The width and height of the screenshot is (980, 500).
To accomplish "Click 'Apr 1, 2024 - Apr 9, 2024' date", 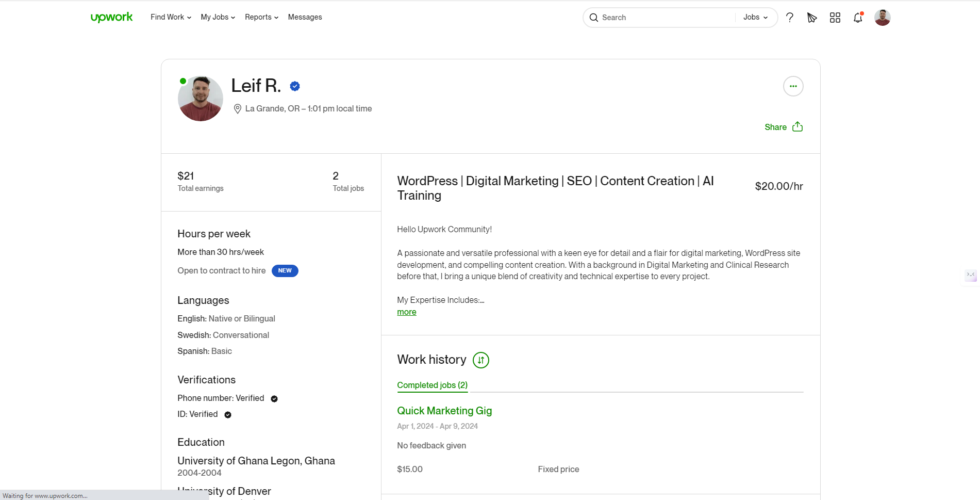I will pyautogui.click(x=437, y=426).
